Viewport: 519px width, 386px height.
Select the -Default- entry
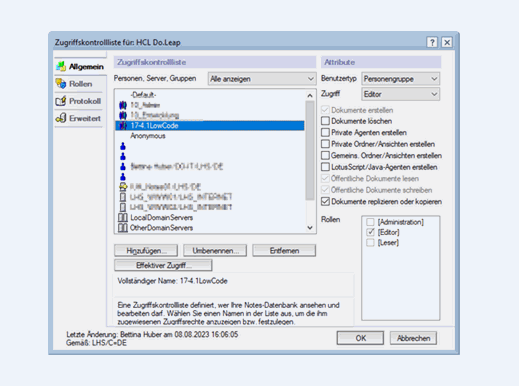(210, 95)
